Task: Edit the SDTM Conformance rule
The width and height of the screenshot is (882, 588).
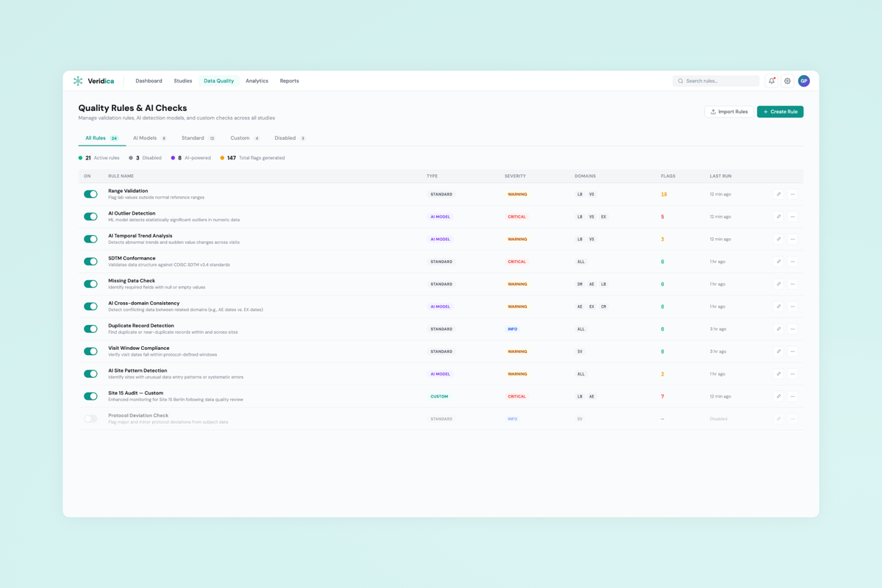Action: pos(778,262)
